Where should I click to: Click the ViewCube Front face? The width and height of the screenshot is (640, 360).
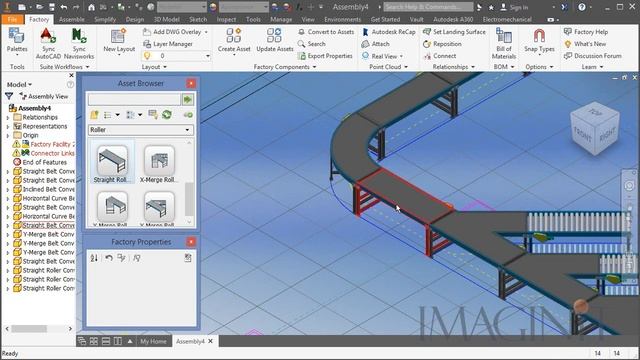pos(583,134)
